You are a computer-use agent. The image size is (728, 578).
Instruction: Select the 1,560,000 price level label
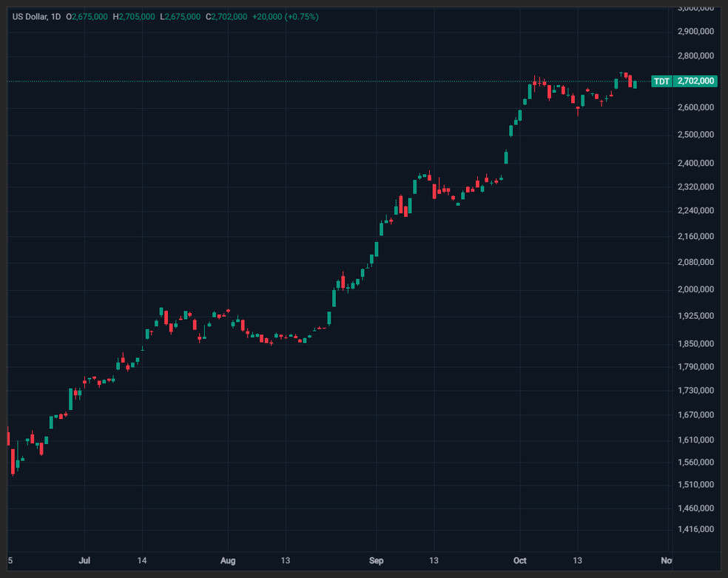click(695, 462)
